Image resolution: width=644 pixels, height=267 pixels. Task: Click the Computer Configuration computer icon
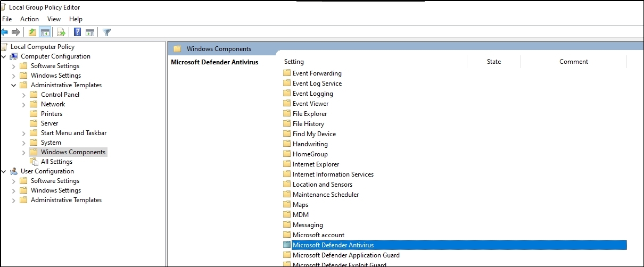(x=14, y=56)
